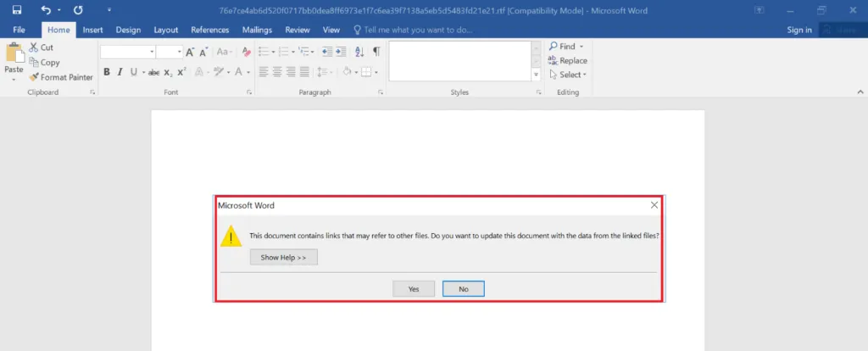Open the Font Color dropdown arrow

click(x=248, y=73)
